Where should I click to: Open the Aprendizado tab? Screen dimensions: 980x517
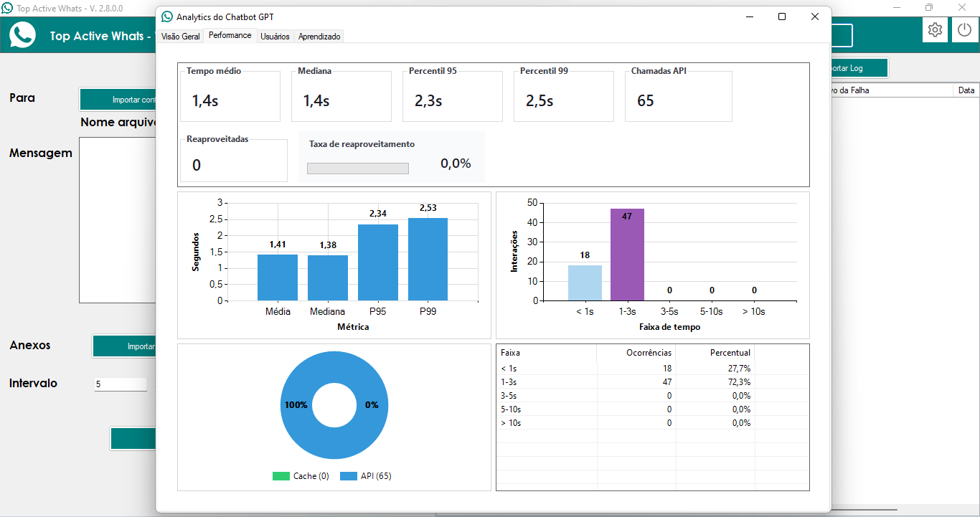coord(319,37)
